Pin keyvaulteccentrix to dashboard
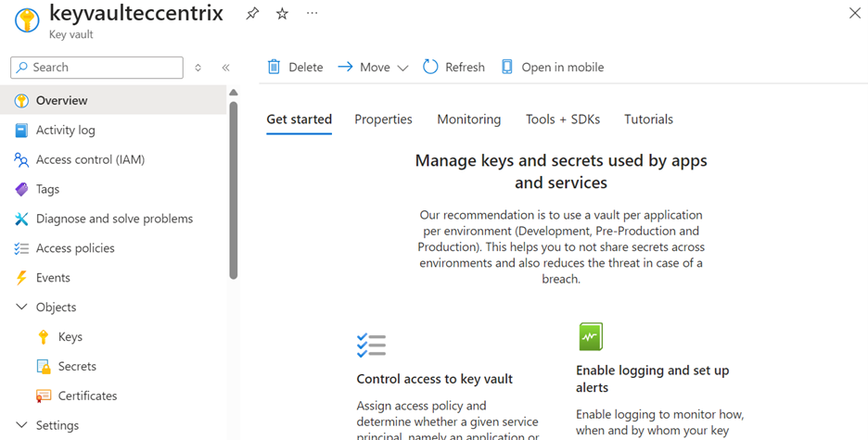The width and height of the screenshot is (868, 440). pos(252,14)
